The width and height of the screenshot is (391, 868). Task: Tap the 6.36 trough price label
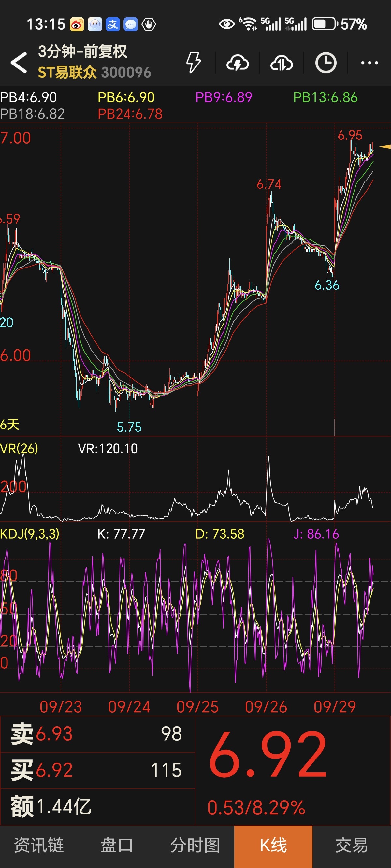click(326, 285)
